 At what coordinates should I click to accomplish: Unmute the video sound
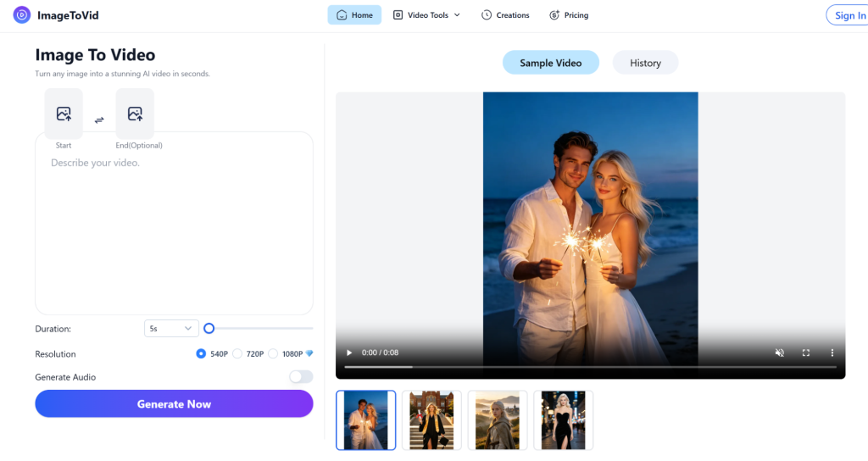tap(780, 353)
